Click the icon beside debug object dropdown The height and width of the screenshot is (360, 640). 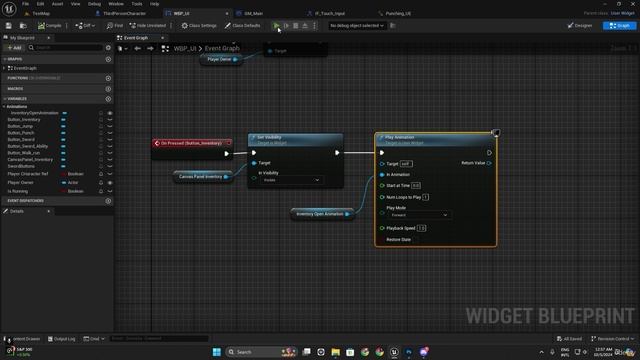393,26
